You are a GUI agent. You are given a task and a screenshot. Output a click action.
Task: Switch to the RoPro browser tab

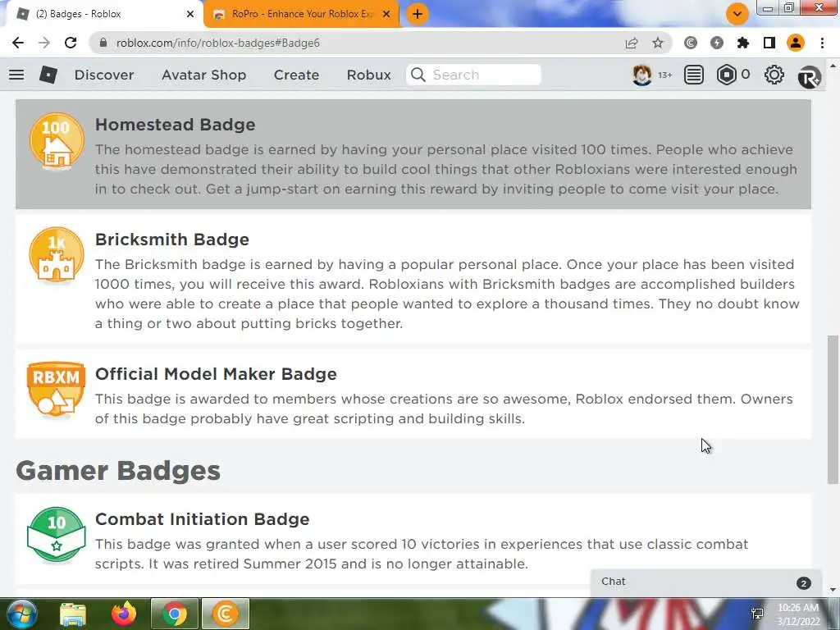tap(303, 14)
